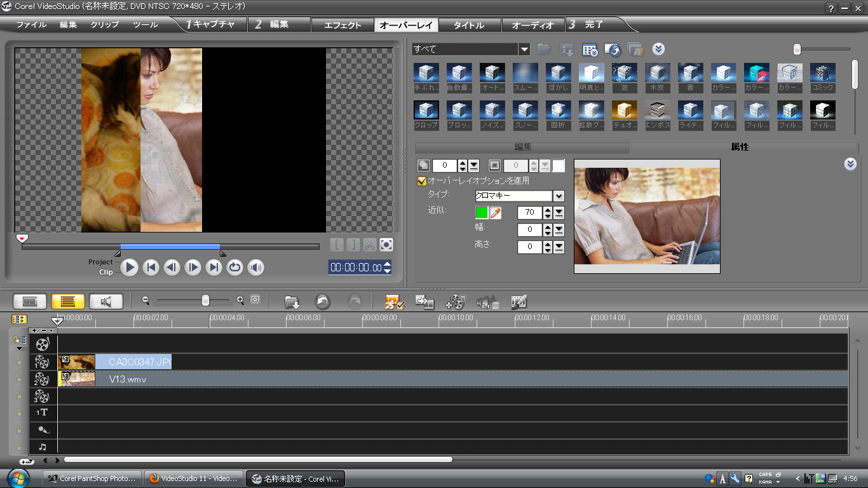Toggle ripple lock for the title track
This screenshot has width=868, height=488.
point(19,412)
